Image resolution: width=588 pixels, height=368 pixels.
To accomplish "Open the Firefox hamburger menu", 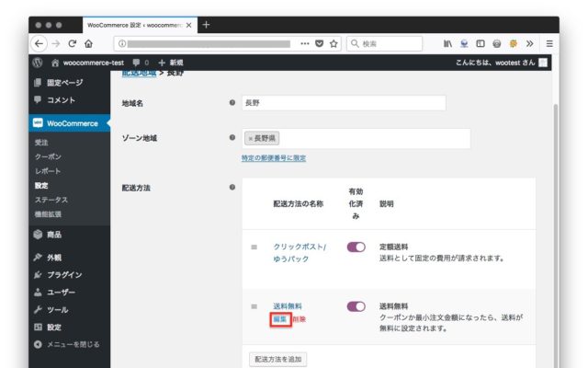I will tap(549, 43).
